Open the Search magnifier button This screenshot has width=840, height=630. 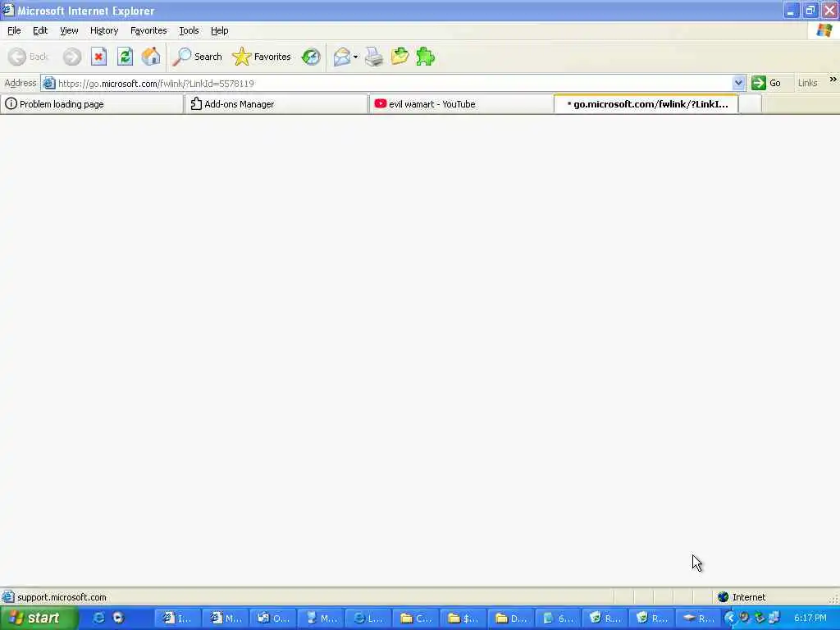[197, 57]
